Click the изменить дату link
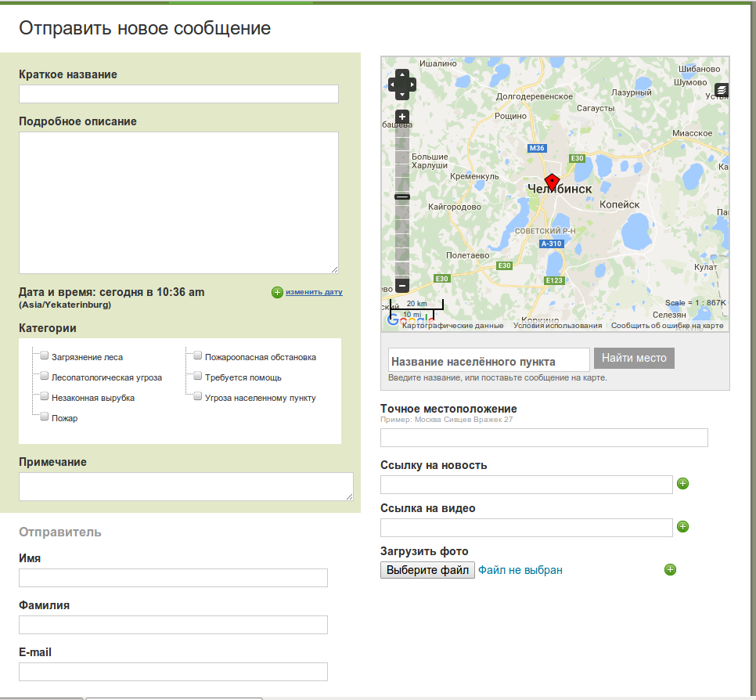This screenshot has height=700, width=756. 313,292
